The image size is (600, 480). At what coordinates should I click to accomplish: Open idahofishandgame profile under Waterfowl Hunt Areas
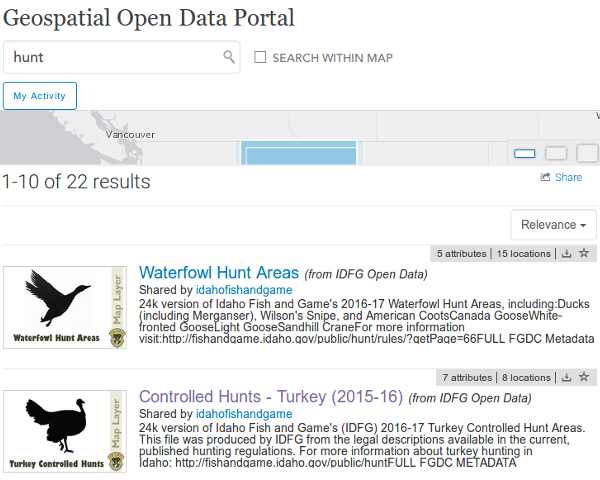click(x=244, y=290)
